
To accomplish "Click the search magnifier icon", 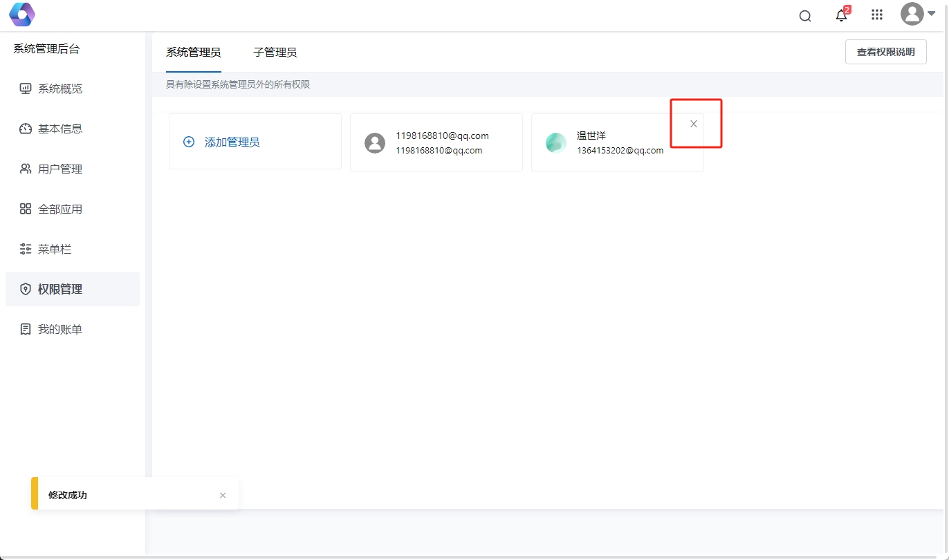I will (804, 15).
